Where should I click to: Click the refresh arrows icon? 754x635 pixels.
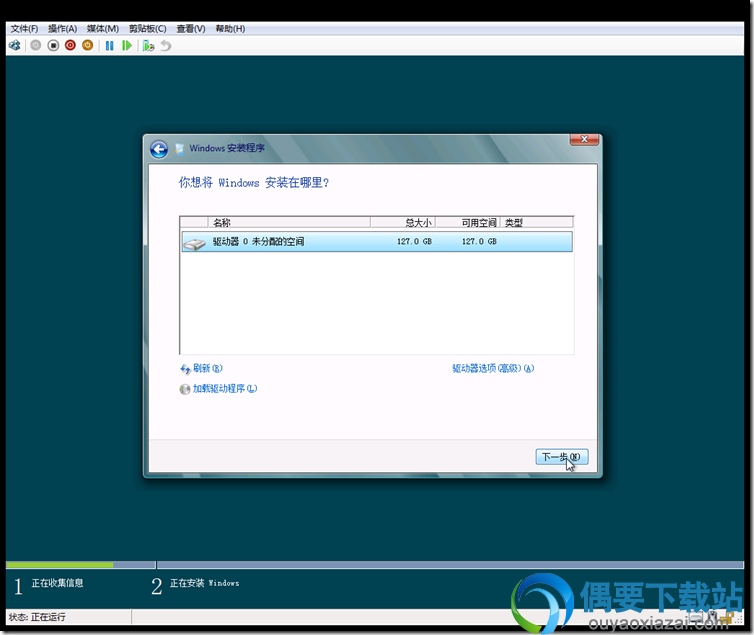(185, 369)
